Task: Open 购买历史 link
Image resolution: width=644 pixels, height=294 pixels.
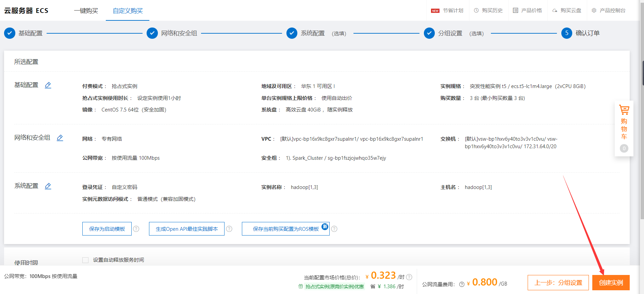Action: click(492, 11)
